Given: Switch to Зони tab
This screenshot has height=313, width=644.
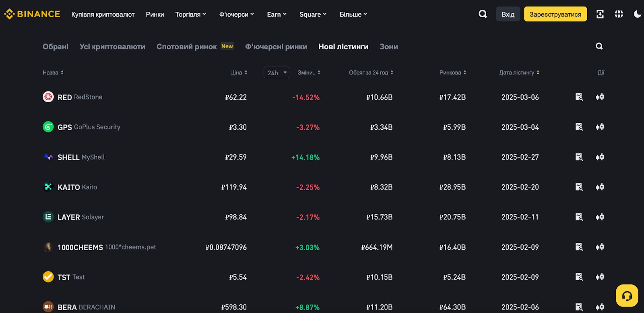Looking at the screenshot, I should [389, 47].
